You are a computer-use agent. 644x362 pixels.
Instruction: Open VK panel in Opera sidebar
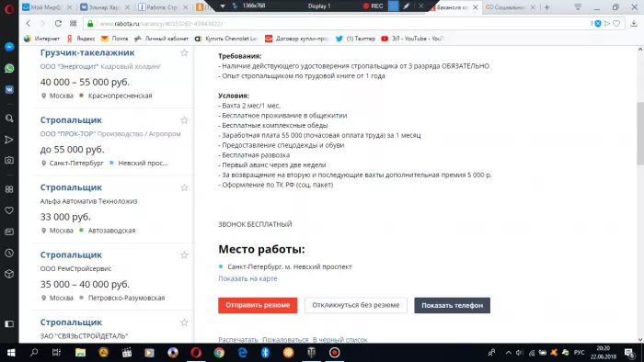(x=9, y=89)
